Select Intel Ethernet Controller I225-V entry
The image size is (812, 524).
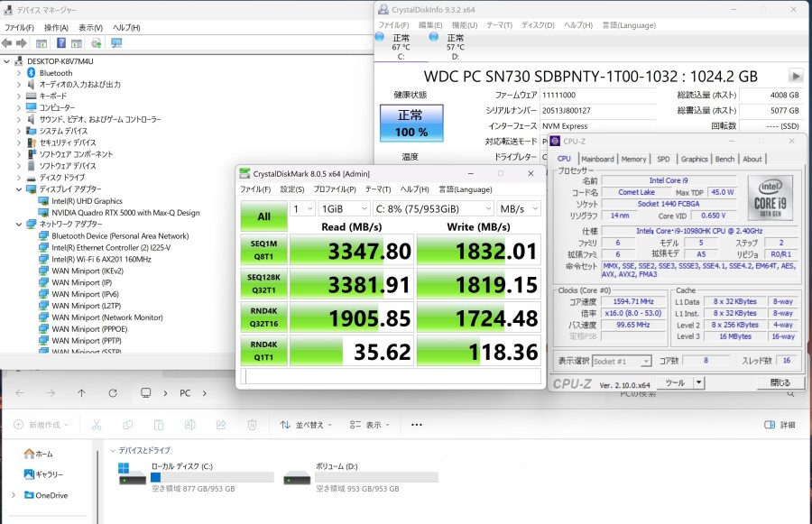111,247
